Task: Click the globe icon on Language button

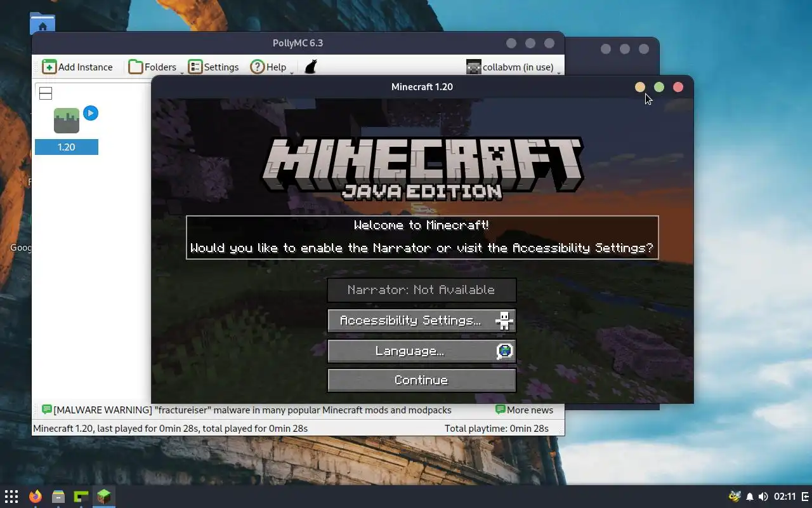Action: 504,351
